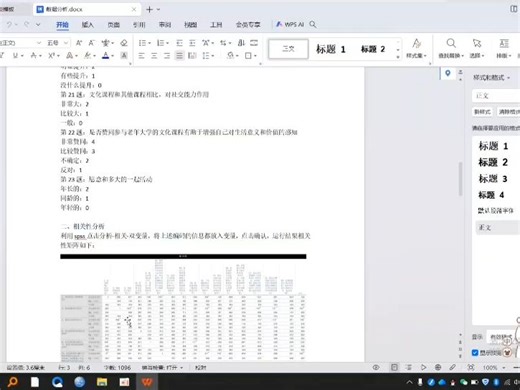Switch to the View ribbon tab
The image size is (520, 390).
pyautogui.click(x=191, y=25)
